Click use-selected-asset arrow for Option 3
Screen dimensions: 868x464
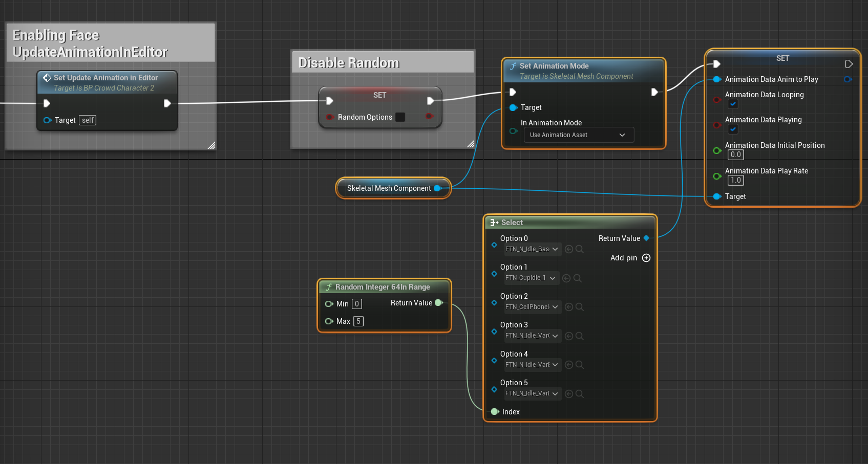tap(569, 336)
